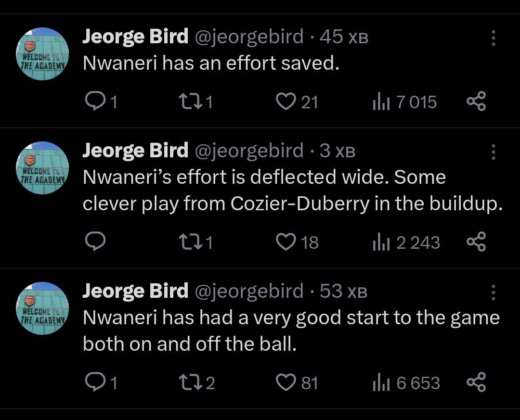Viewport: 520px width, 420px height.
Task: Share the "deflected wide" tweet
Action: [x=477, y=242]
